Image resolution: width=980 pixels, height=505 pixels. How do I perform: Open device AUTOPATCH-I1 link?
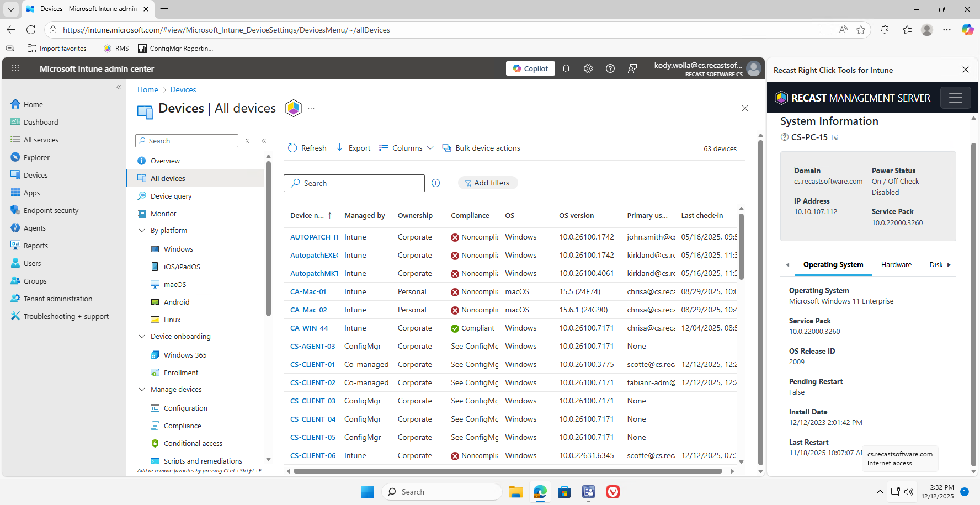pos(314,237)
